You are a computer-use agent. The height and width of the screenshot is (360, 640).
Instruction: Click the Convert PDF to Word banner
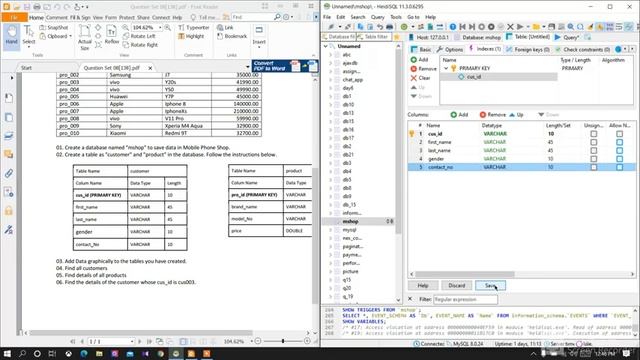[284, 66]
